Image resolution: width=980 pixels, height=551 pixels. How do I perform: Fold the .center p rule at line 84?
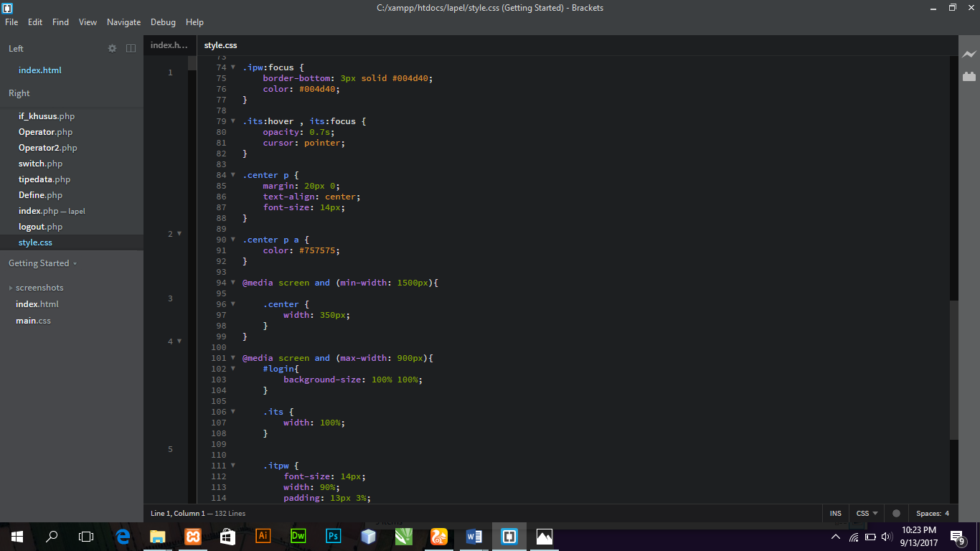(x=232, y=174)
